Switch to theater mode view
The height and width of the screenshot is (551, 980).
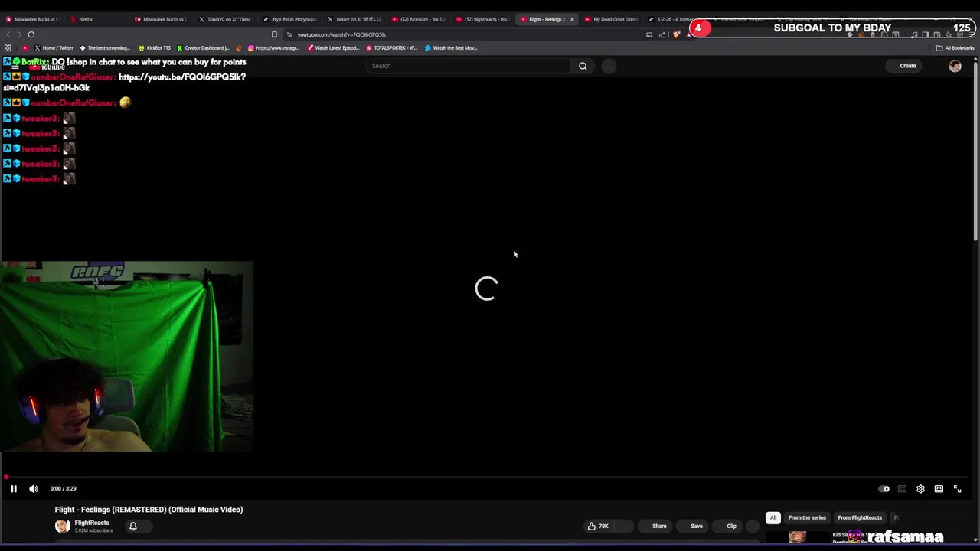pyautogui.click(x=939, y=489)
